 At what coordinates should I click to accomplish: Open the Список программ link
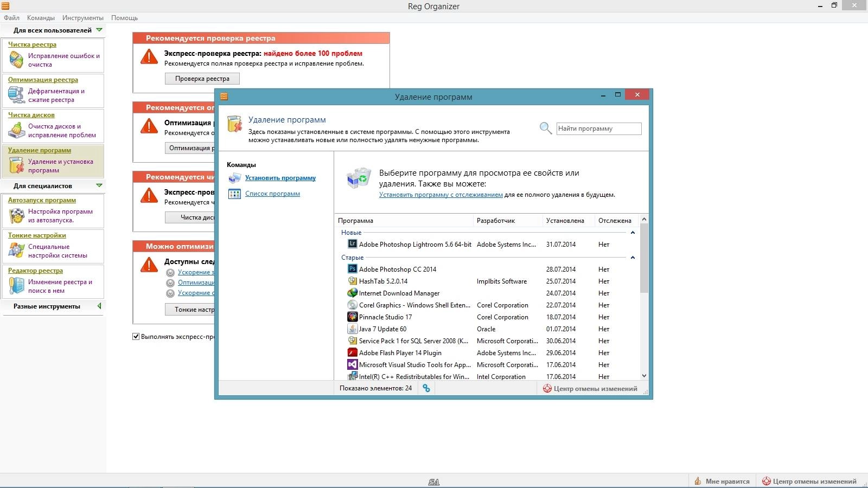pos(272,194)
